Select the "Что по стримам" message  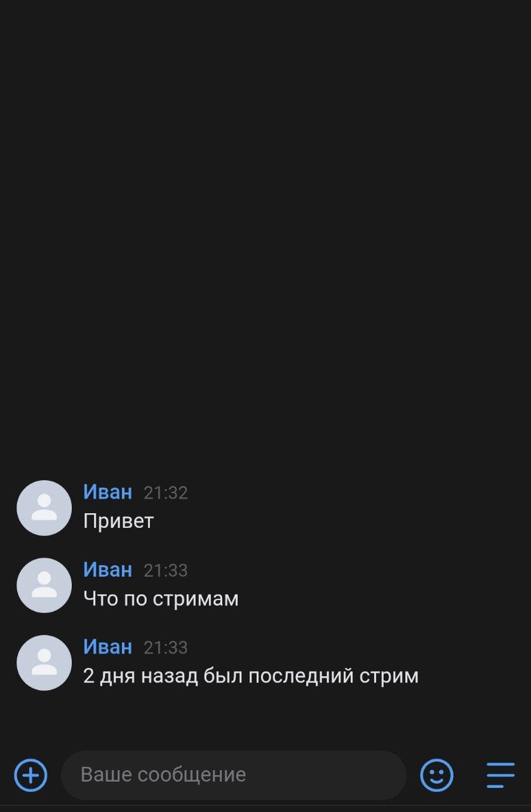(161, 599)
